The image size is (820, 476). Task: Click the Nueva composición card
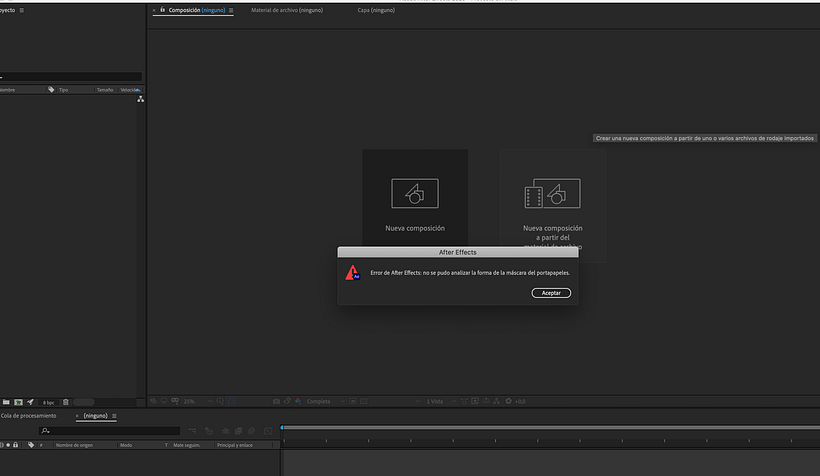point(415,199)
